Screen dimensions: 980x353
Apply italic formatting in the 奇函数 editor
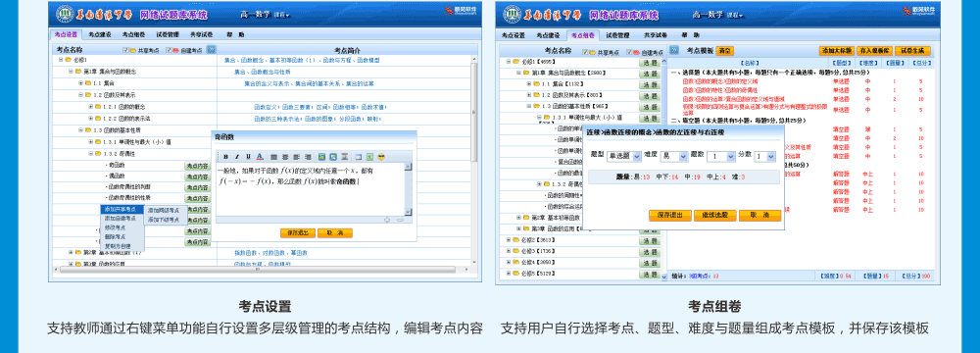(x=237, y=157)
